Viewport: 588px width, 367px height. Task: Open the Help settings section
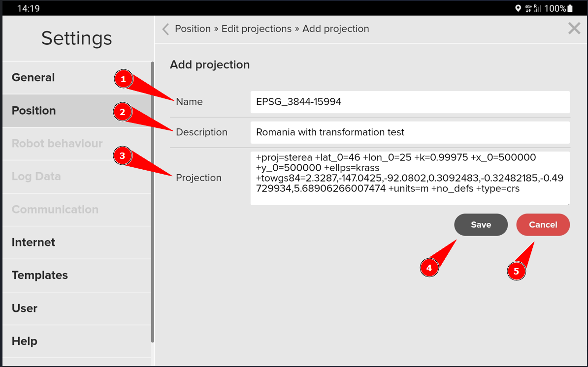[x=25, y=341]
